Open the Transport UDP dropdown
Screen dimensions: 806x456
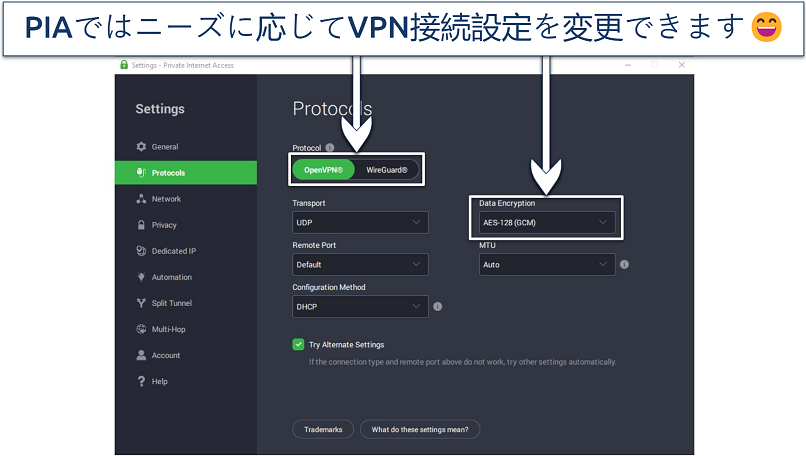coord(360,222)
